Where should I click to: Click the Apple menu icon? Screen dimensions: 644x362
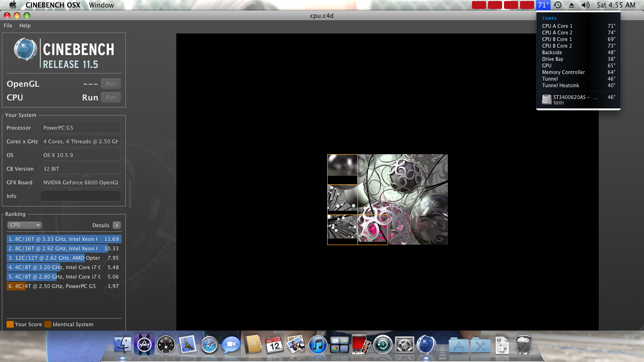click(x=13, y=5)
